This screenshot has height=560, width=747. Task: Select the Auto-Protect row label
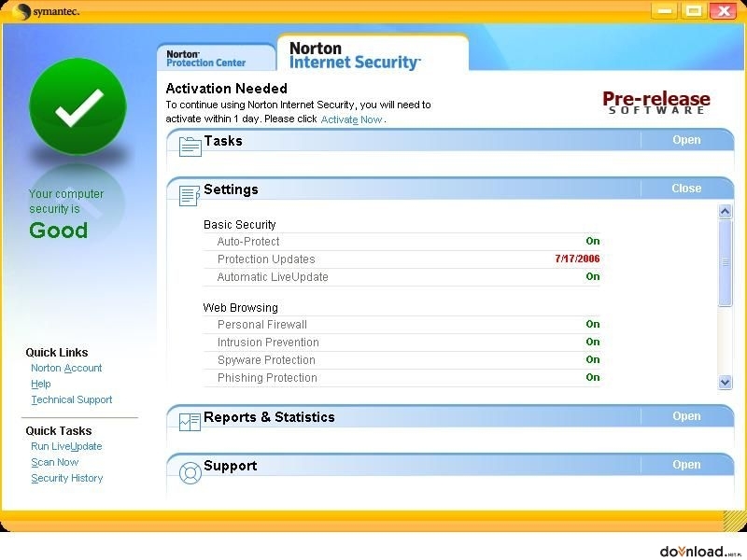pyautogui.click(x=248, y=242)
